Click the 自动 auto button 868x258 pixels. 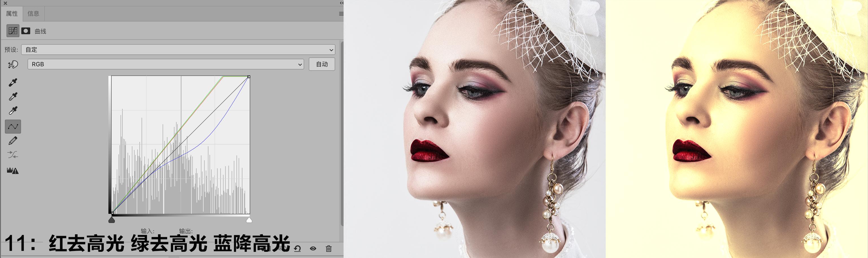[x=322, y=64]
